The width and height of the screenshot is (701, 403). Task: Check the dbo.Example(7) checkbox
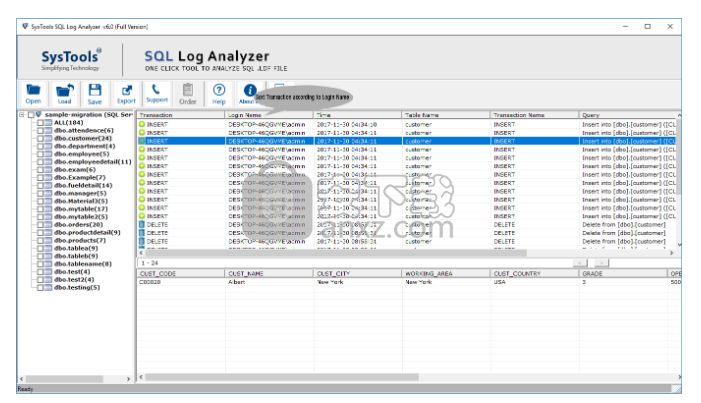pyautogui.click(x=40, y=178)
